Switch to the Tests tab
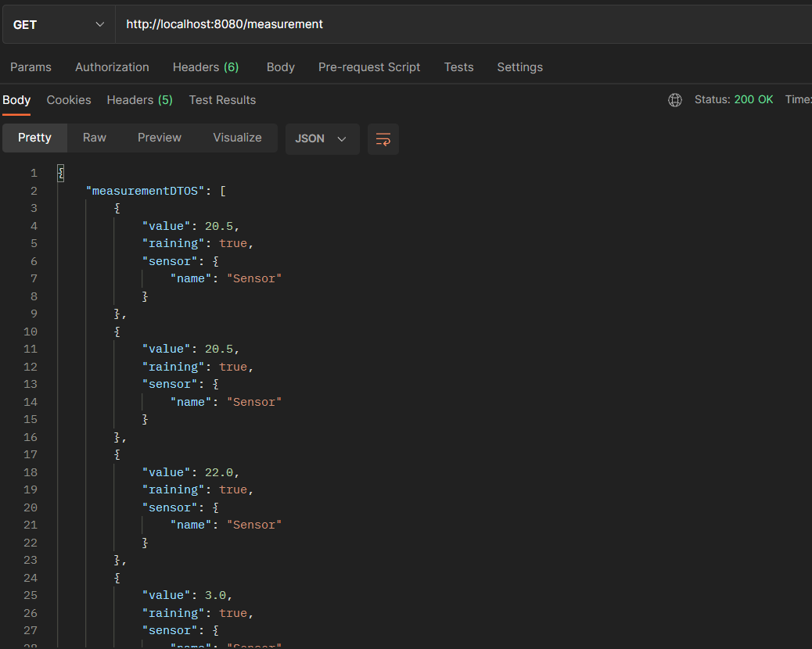Screen dimensions: 812x649 coord(459,67)
